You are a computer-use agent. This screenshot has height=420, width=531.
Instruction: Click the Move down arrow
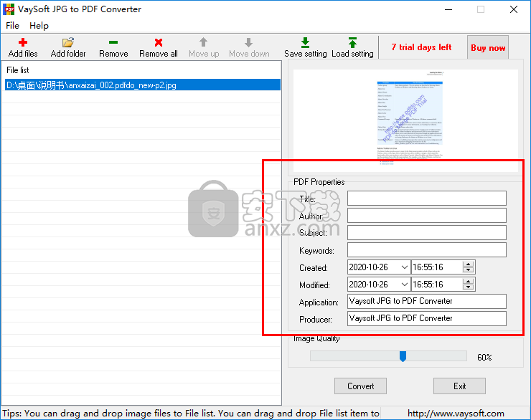[x=249, y=48]
